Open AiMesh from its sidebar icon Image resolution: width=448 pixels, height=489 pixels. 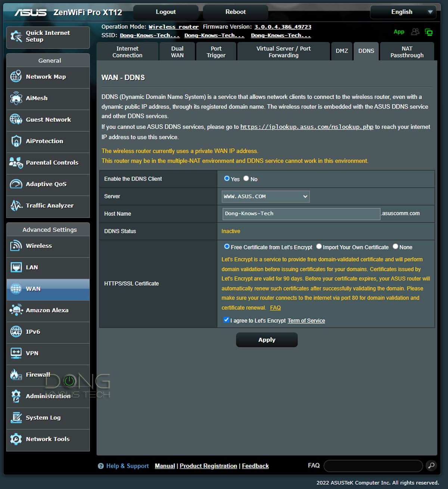click(x=16, y=98)
